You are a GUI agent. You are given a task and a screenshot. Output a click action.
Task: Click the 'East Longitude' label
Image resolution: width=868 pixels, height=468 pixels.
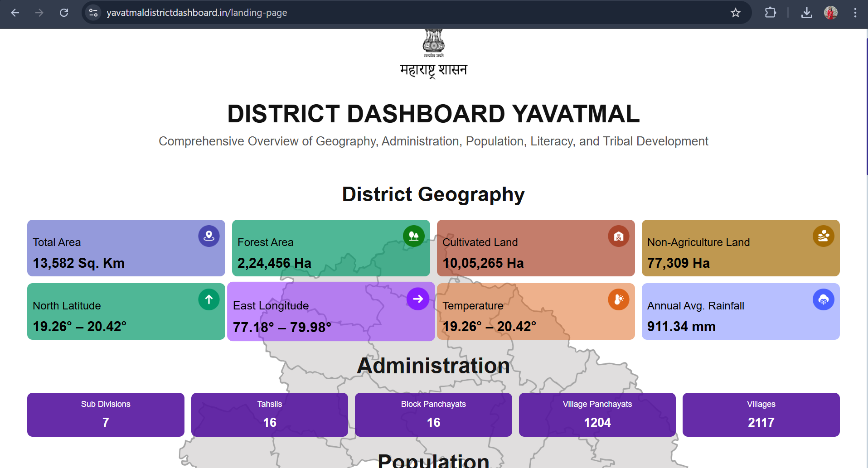point(271,306)
